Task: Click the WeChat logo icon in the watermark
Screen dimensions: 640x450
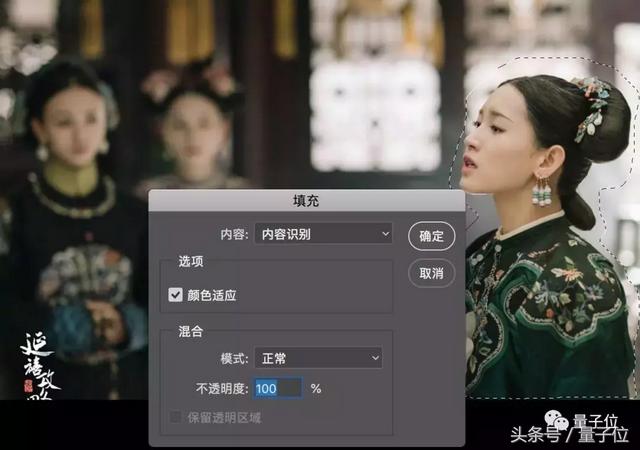Action: [556, 420]
